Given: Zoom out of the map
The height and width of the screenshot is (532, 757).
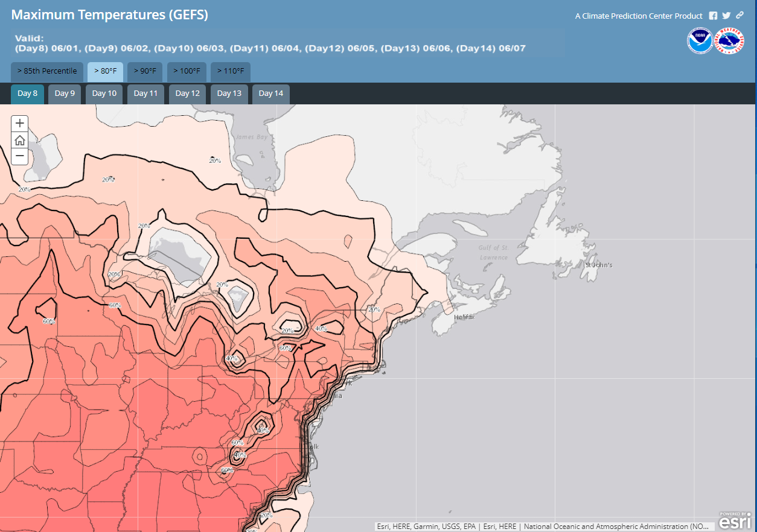Looking at the screenshot, I should tap(20, 156).
